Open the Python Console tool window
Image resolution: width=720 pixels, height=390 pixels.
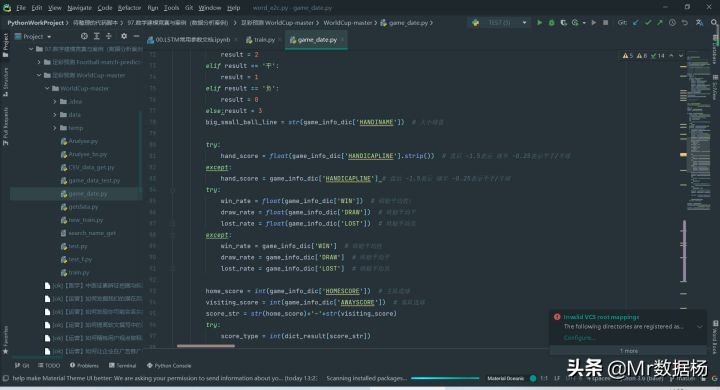click(x=169, y=366)
